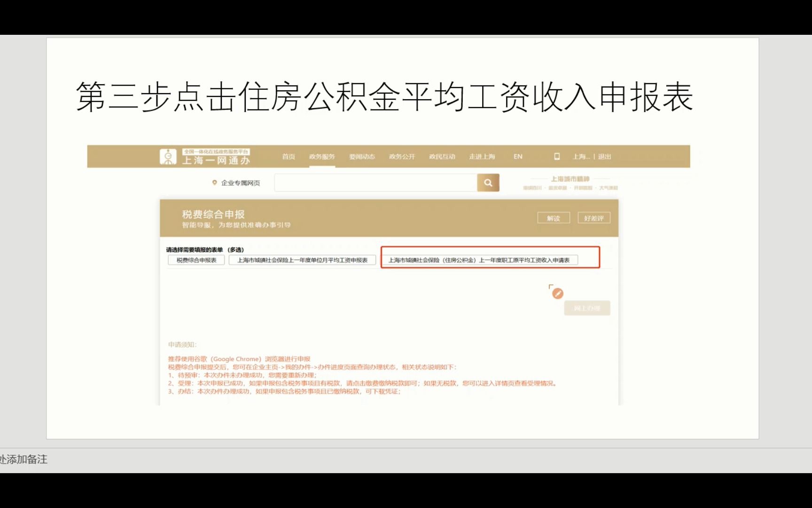The width and height of the screenshot is (812, 508).
Task: Open the 政务服务 navigation item
Action: [322, 157]
